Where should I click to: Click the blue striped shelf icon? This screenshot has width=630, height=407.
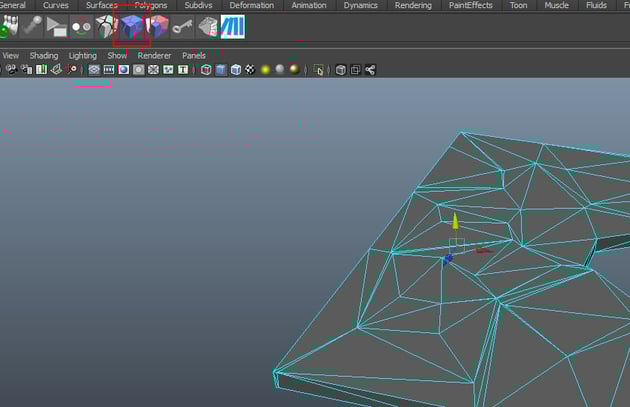pos(233,27)
